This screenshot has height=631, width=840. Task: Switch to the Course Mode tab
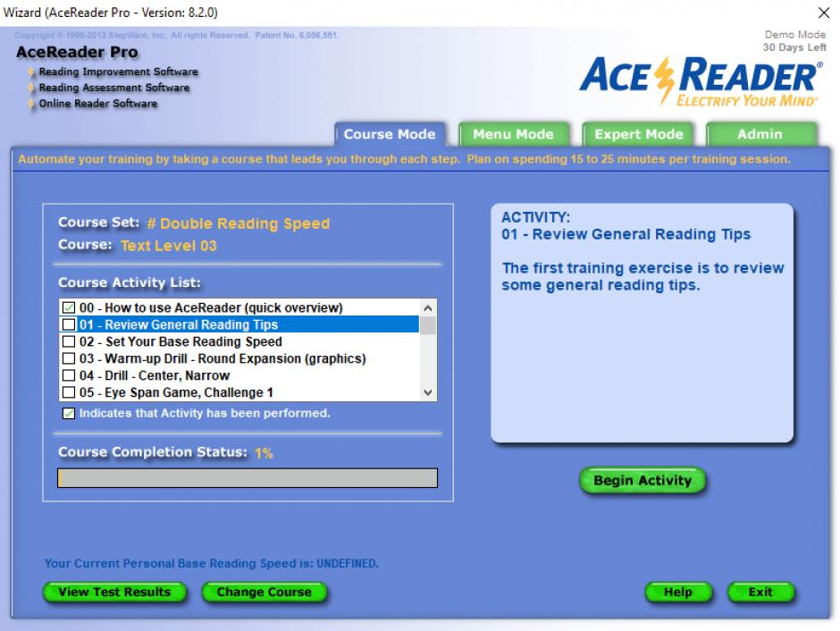(x=390, y=134)
